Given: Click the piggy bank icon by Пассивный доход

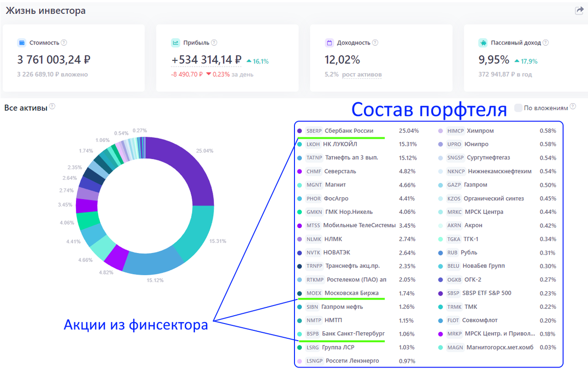Looking at the screenshot, I should pos(483,43).
